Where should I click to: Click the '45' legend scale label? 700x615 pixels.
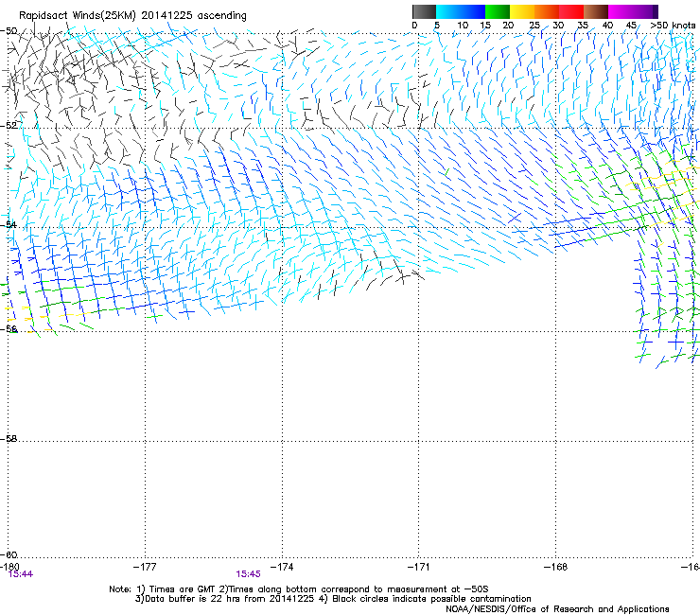point(631,26)
